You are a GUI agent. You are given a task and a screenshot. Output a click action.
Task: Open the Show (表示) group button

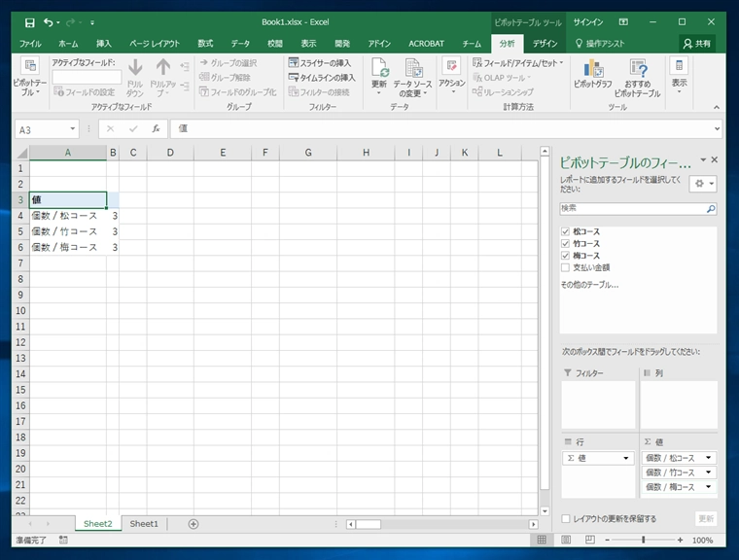click(x=679, y=76)
